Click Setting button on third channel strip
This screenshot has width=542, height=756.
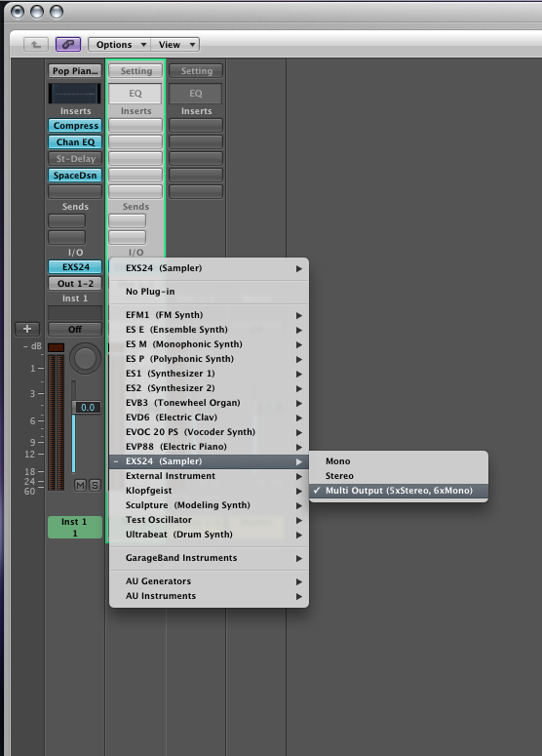(x=196, y=71)
